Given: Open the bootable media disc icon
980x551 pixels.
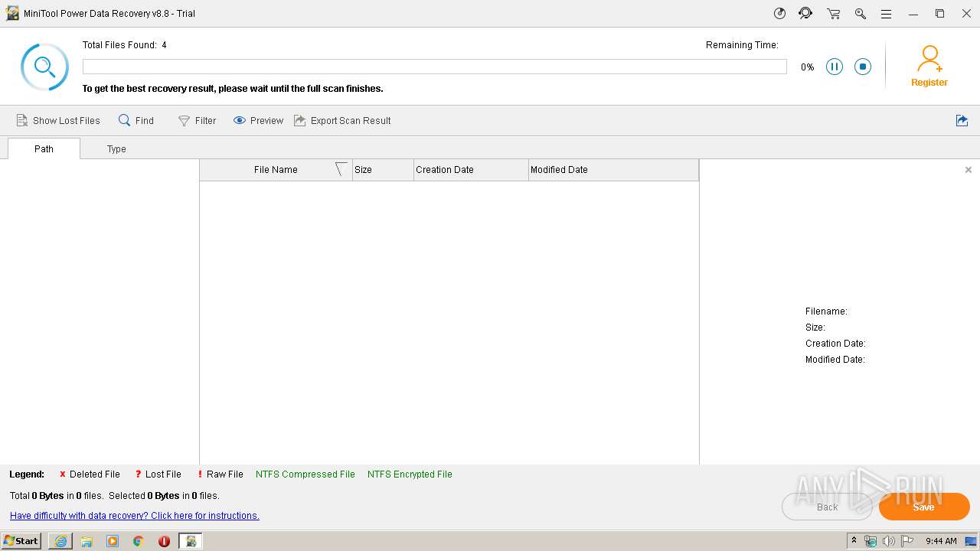Looking at the screenshot, I should click(779, 13).
